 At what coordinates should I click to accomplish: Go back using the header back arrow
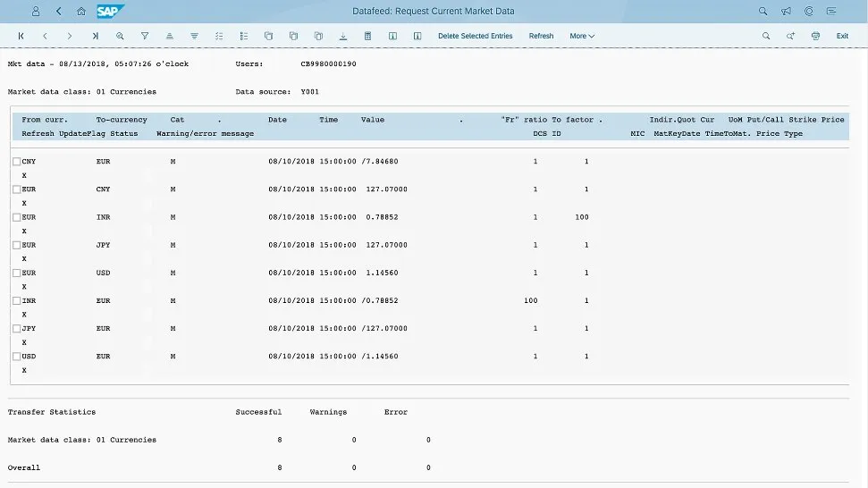pos(59,12)
